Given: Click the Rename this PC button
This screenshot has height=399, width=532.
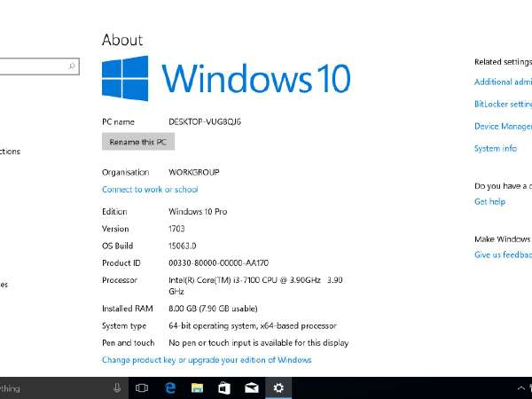Looking at the screenshot, I should pyautogui.click(x=138, y=142).
